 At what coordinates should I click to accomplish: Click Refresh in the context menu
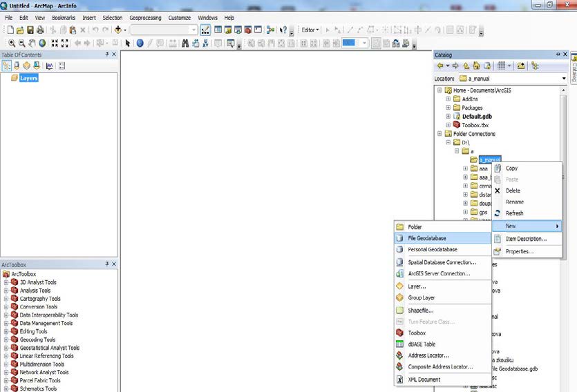pos(527,213)
